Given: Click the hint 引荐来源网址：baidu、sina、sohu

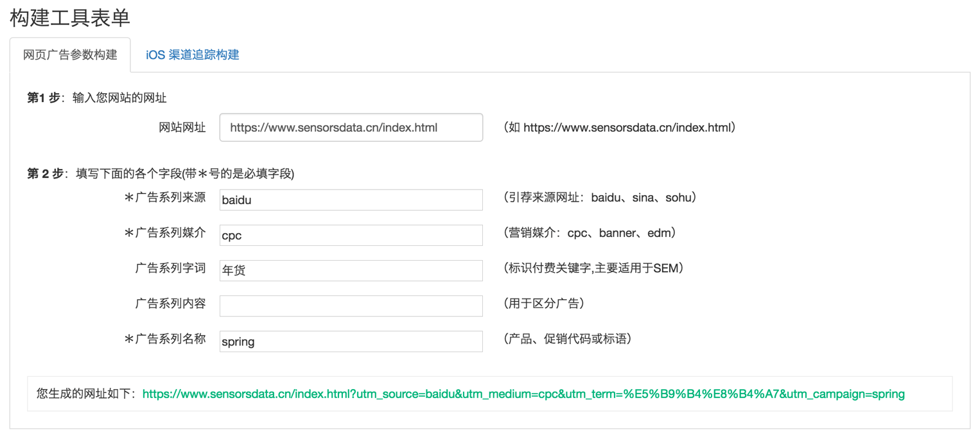Looking at the screenshot, I should 600,198.
